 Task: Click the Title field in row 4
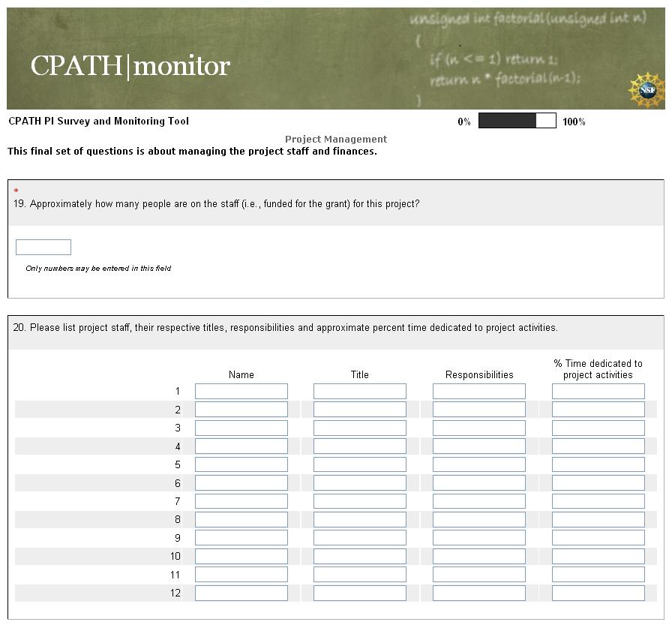[x=360, y=446]
